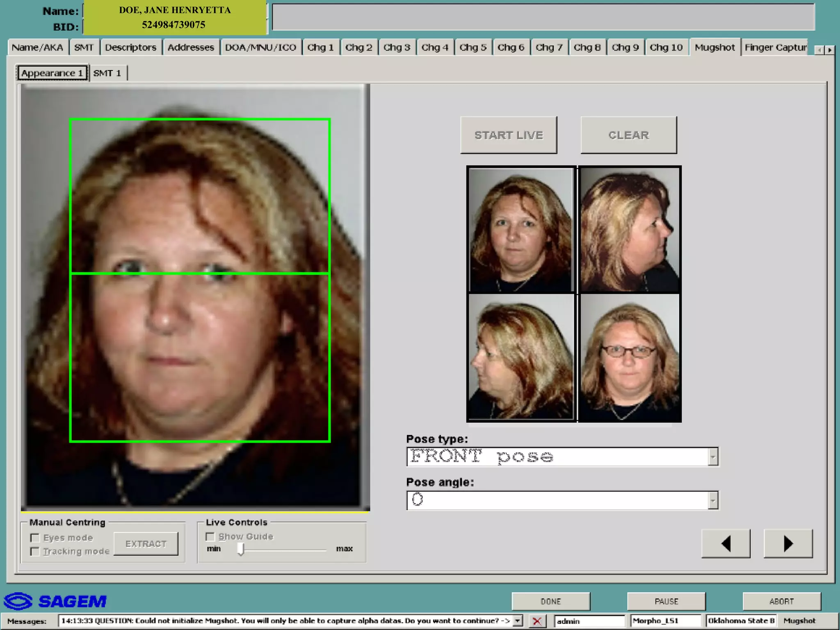Enable Eyes mode checkbox

(x=35, y=538)
